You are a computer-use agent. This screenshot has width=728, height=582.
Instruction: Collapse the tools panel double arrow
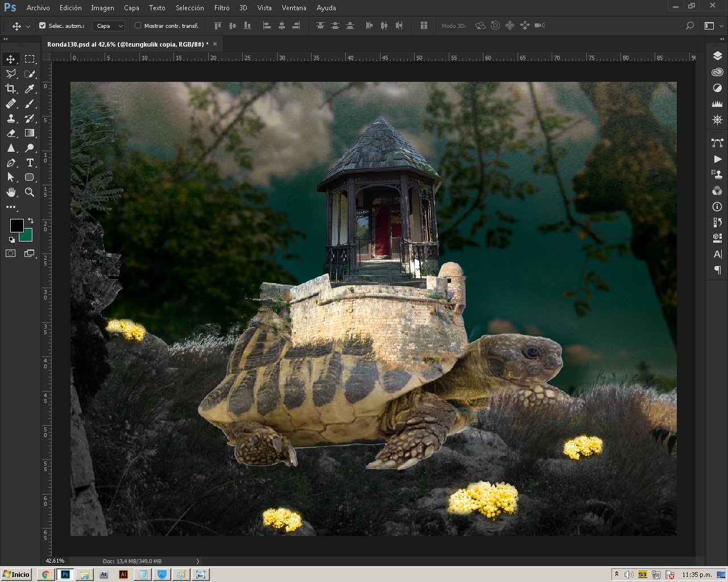pyautogui.click(x=6, y=39)
